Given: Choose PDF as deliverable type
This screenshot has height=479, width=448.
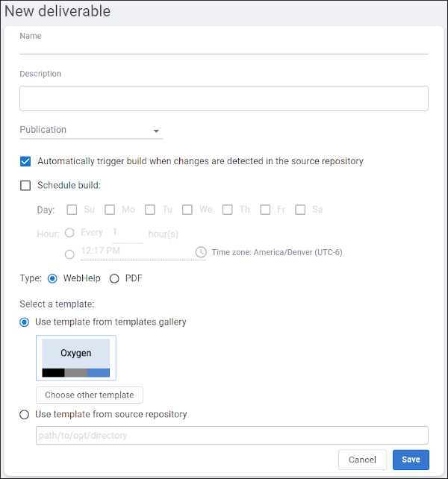Looking at the screenshot, I should pos(114,278).
